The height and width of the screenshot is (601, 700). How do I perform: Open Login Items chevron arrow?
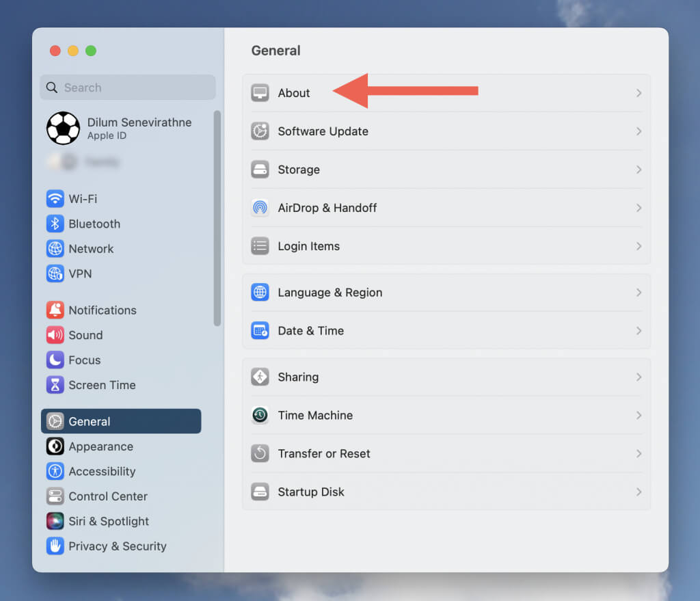click(639, 246)
